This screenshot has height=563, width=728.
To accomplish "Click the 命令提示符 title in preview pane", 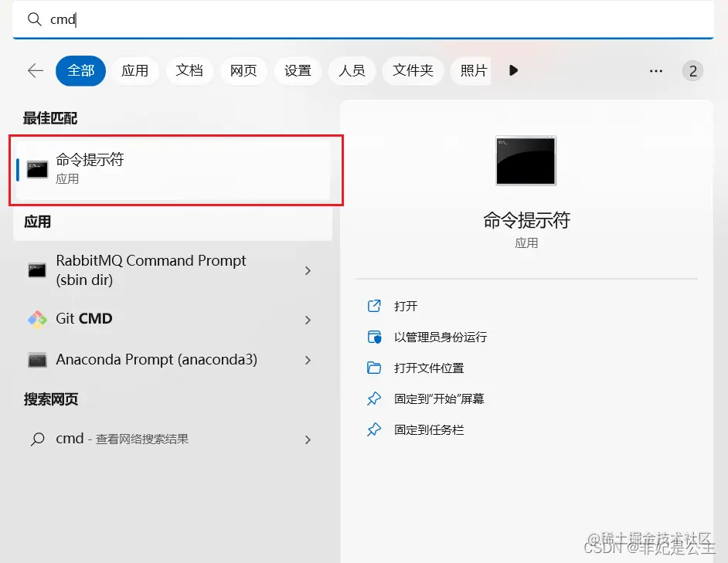I will click(x=526, y=220).
